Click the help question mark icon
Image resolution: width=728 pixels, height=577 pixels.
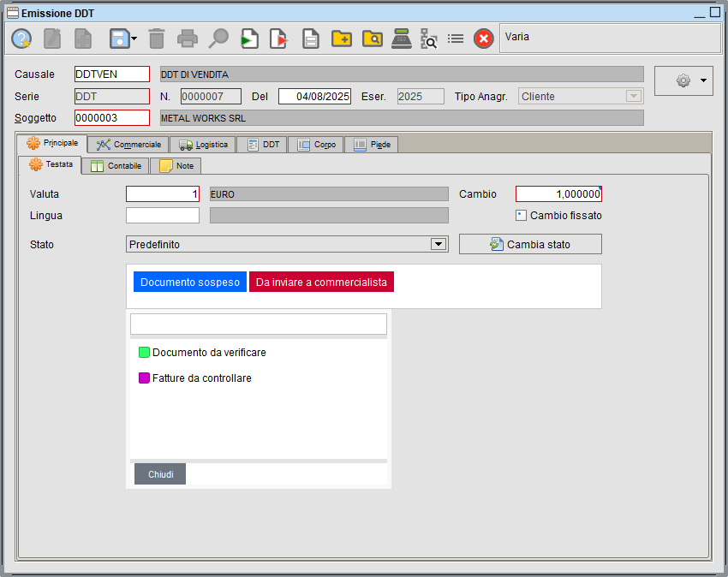pyautogui.click(x=21, y=39)
